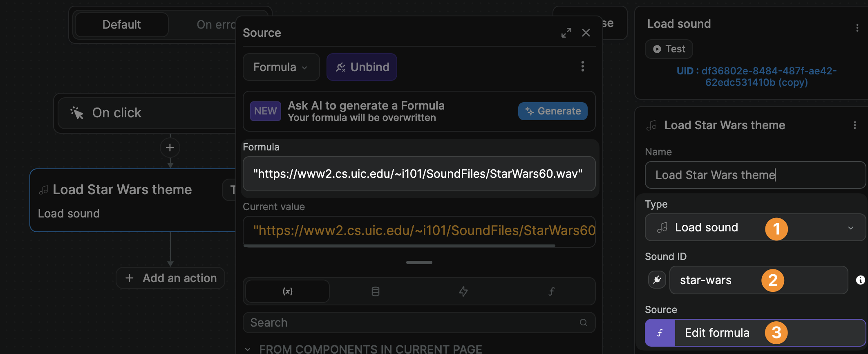The width and height of the screenshot is (868, 354).
Task: Collapse the FROM COMPONENTS IN CURRENT PAGE section
Action: pos(247,348)
